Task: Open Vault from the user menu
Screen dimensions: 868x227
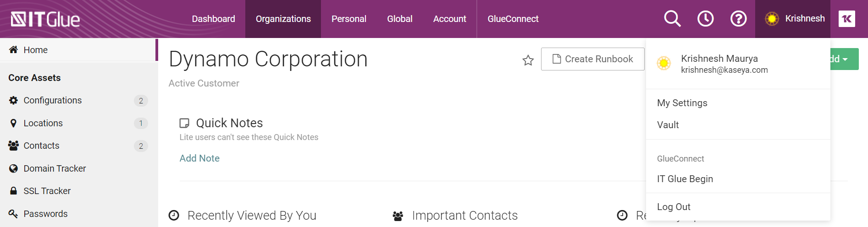Action: (x=668, y=125)
